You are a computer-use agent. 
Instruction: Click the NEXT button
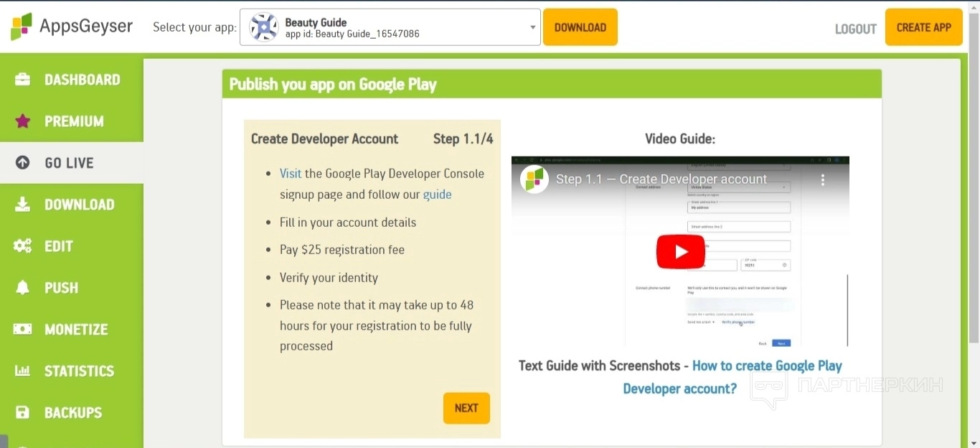click(x=466, y=408)
